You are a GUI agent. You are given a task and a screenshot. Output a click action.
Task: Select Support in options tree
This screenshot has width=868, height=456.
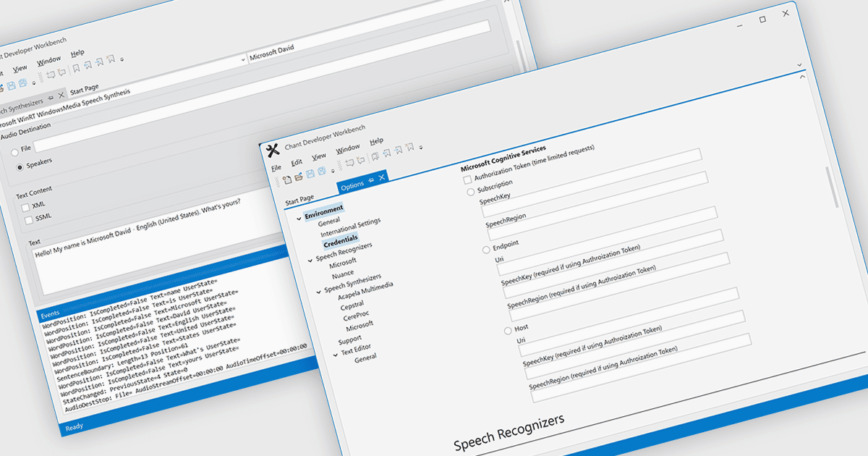point(350,339)
